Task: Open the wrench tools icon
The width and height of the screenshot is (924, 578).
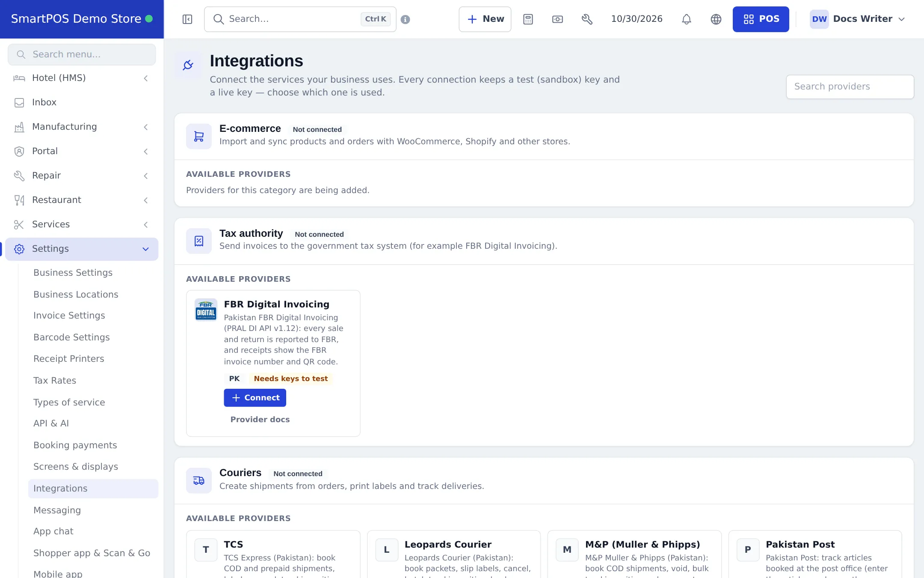Action: click(x=587, y=19)
